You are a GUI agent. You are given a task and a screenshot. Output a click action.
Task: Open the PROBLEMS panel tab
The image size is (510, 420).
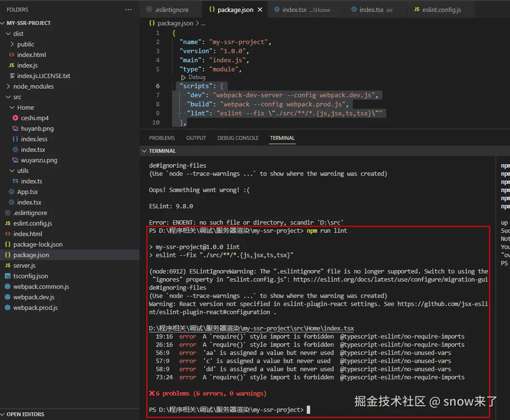(162, 138)
